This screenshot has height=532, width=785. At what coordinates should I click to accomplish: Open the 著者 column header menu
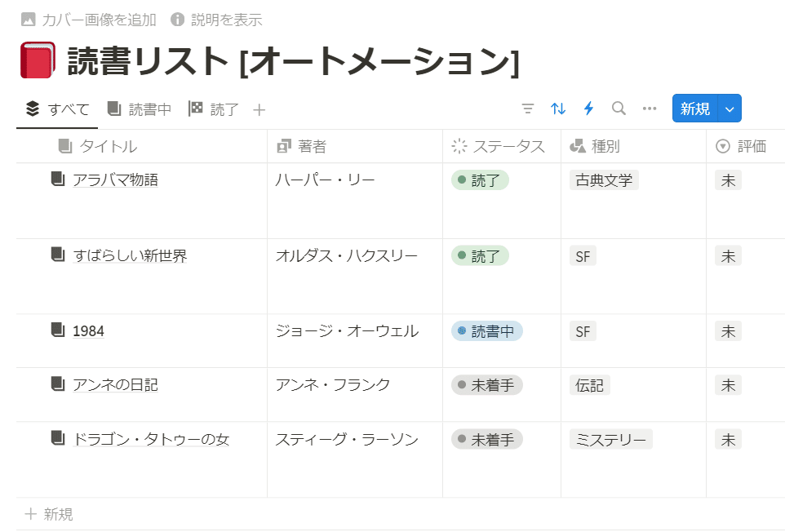(x=355, y=146)
